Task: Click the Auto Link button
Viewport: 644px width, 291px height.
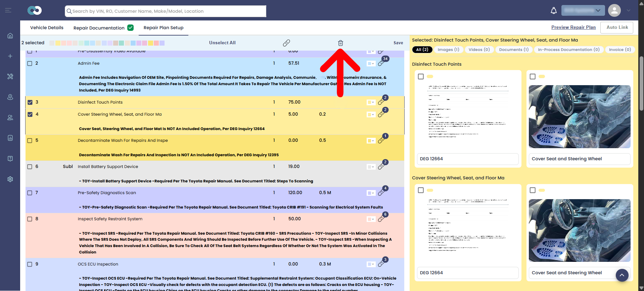Action: pyautogui.click(x=617, y=27)
